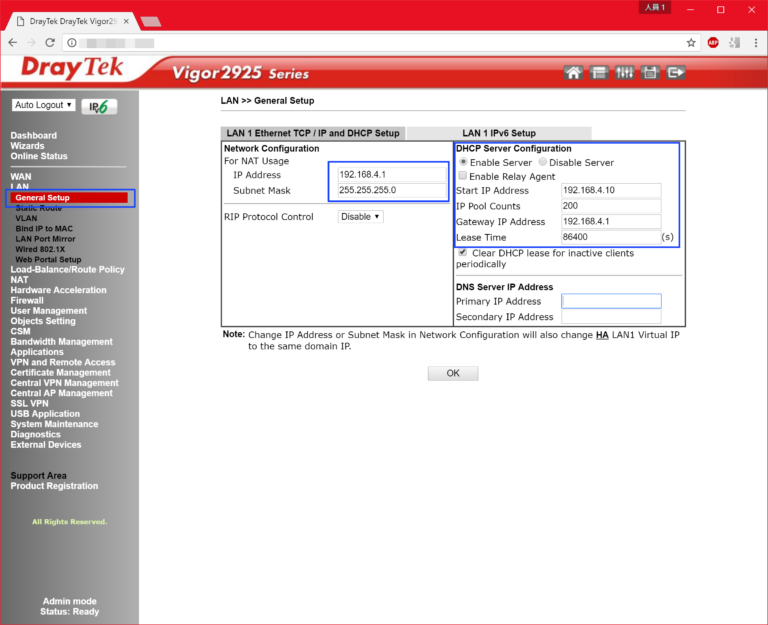Open the Auto Logout dropdown
This screenshot has width=768, height=625.
(x=44, y=105)
